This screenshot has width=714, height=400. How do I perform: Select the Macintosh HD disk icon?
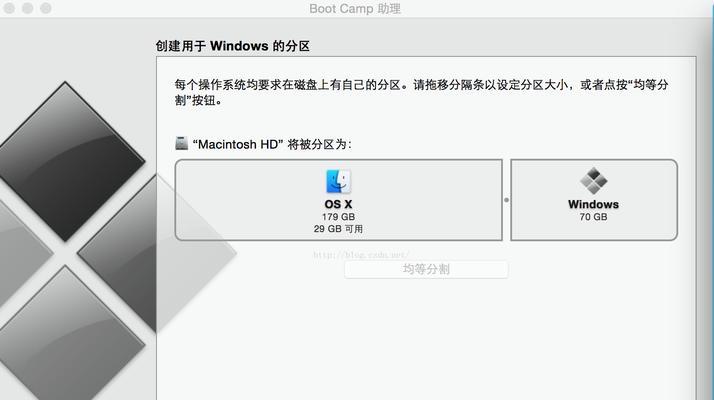click(x=181, y=144)
